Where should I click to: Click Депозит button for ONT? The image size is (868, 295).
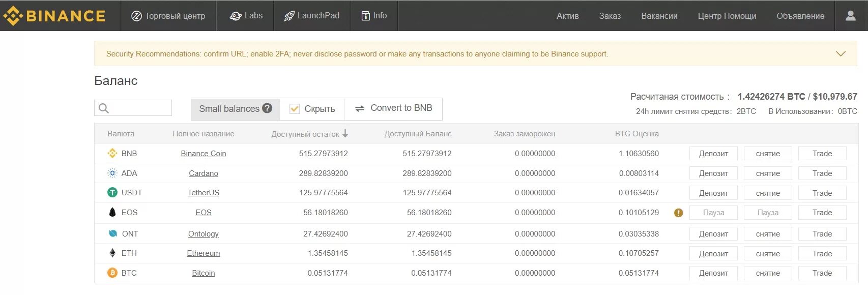coord(713,234)
